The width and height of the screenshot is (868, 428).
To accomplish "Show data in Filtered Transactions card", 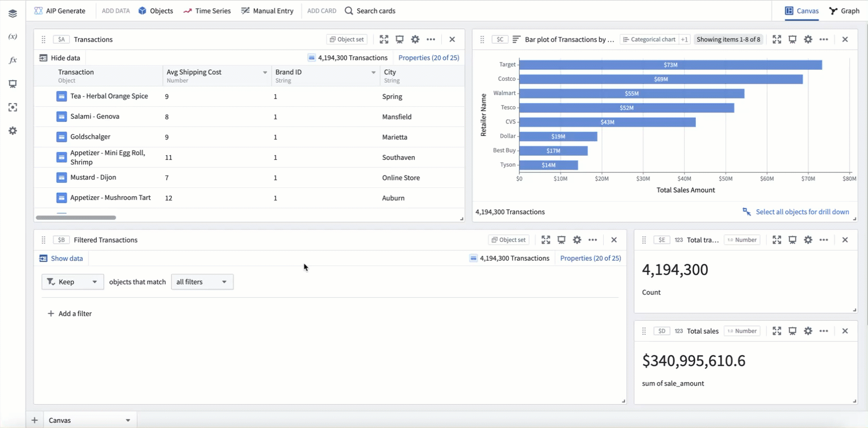I will click(61, 258).
